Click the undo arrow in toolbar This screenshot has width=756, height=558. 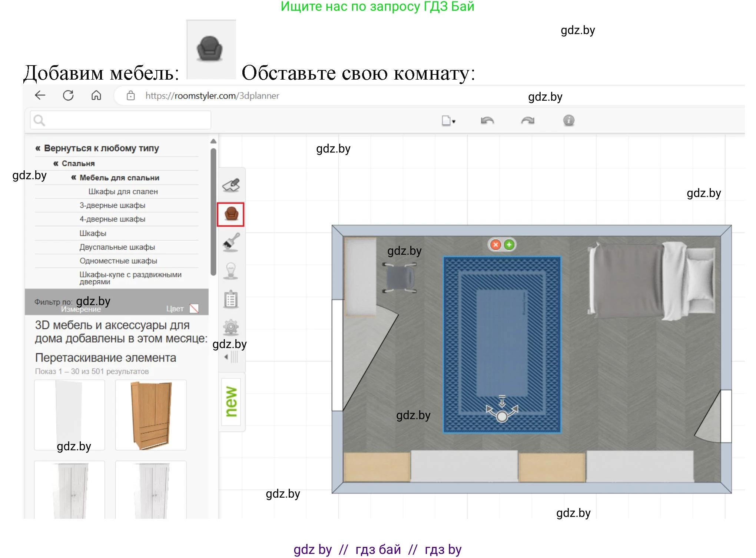pos(487,121)
